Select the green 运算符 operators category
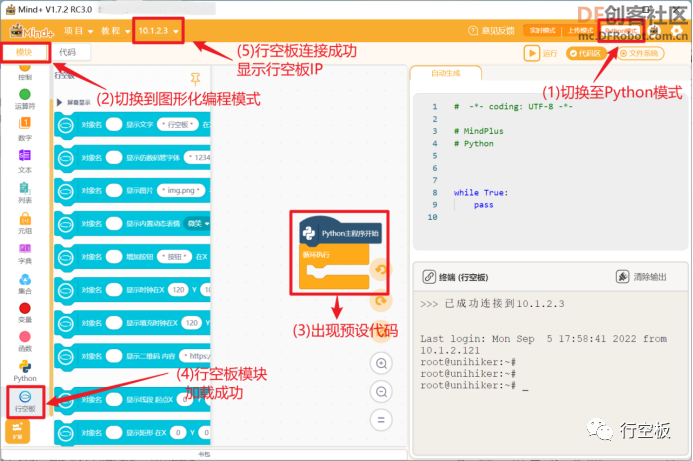 click(25, 99)
